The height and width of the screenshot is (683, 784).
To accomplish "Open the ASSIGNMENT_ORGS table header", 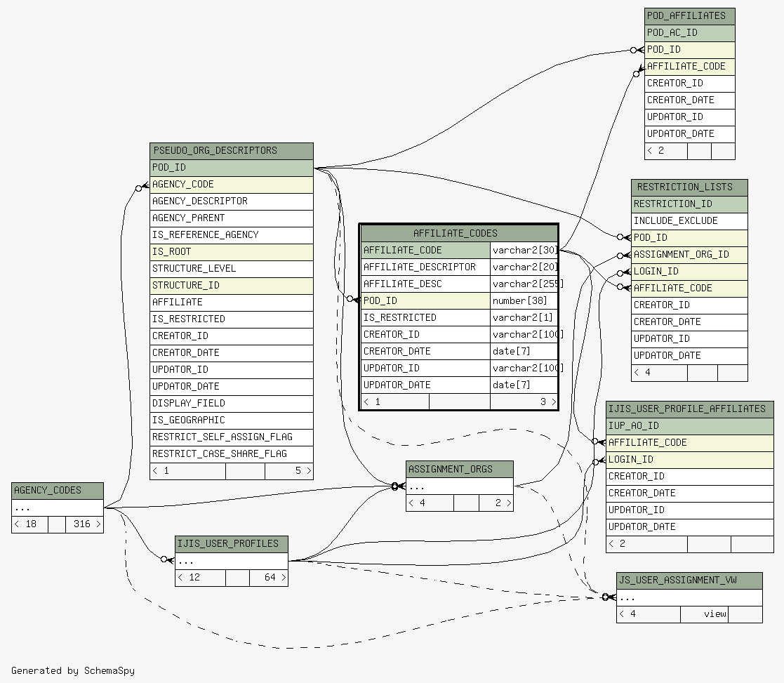I will point(460,470).
